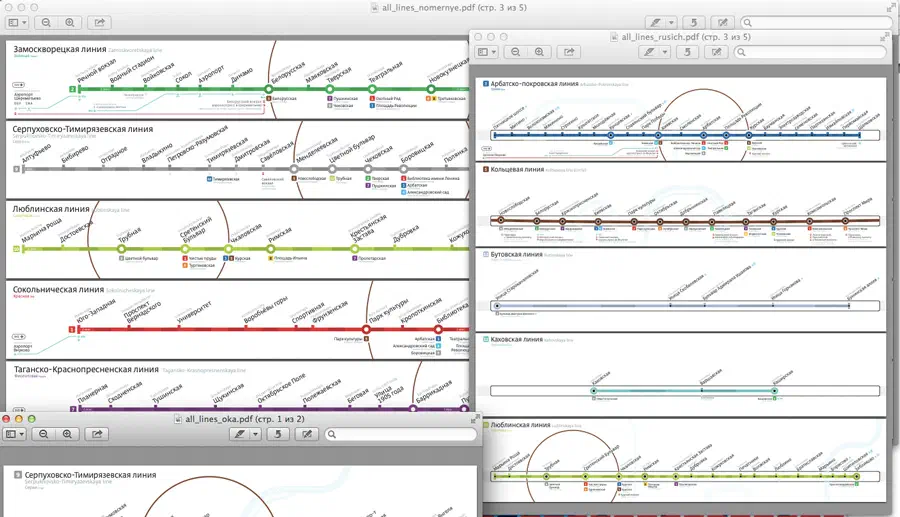
Task: Click the 'Серпуховско-Тимирязевская линия' heading in nomernye window
Action: click(x=83, y=129)
